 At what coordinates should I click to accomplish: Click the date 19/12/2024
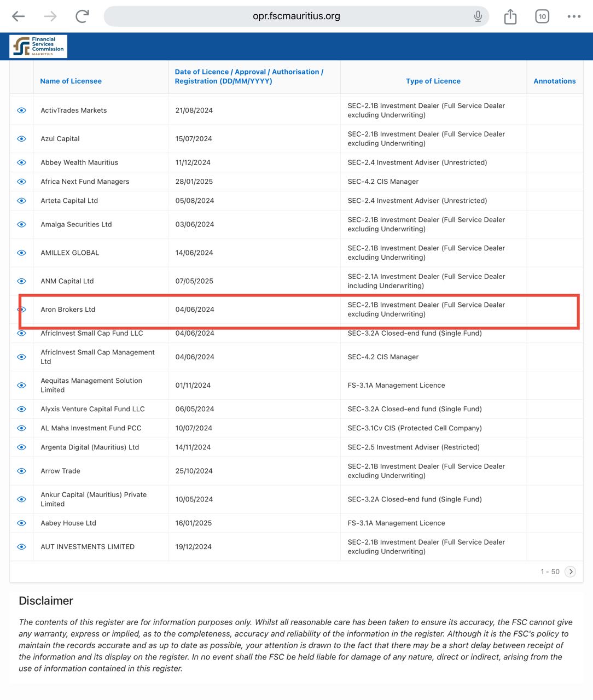coord(194,547)
